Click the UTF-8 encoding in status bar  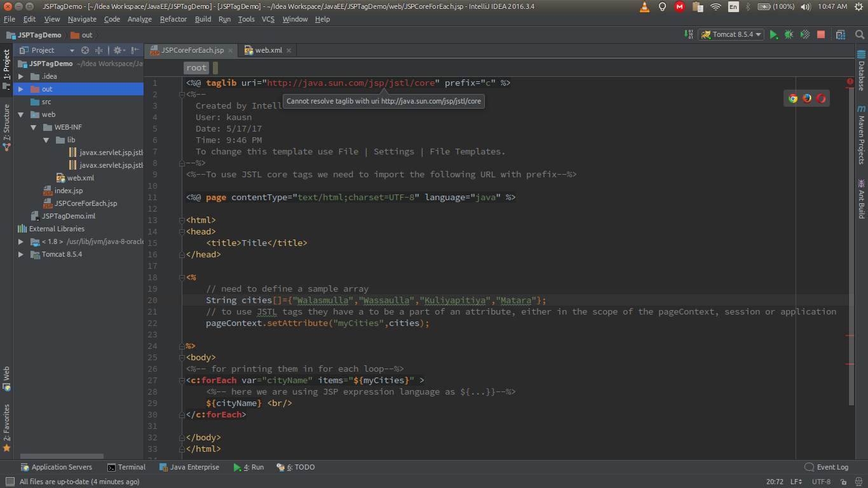pyautogui.click(x=821, y=482)
